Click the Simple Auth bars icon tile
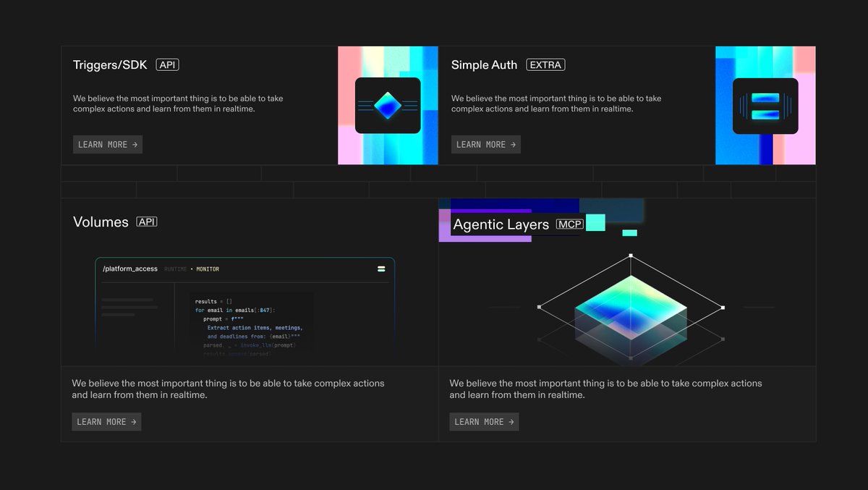Screen dimensions: 868x490 coord(765,106)
